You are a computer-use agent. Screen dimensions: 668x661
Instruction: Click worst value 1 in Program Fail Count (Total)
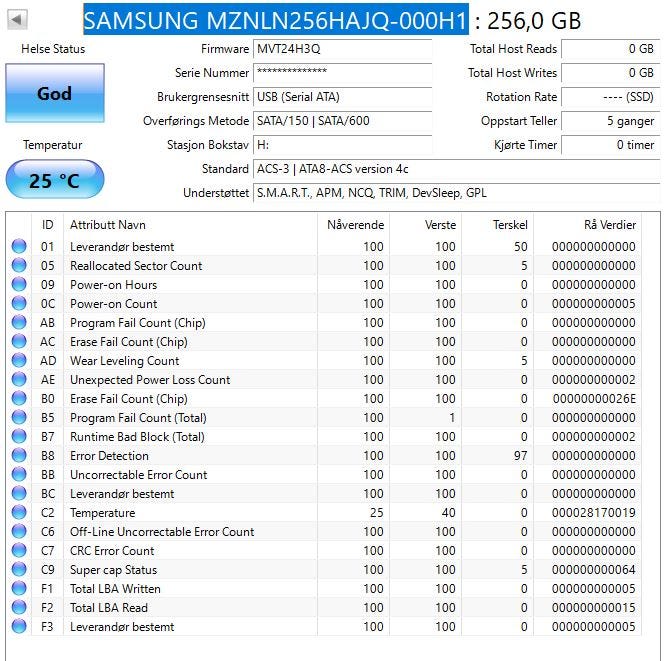point(452,417)
